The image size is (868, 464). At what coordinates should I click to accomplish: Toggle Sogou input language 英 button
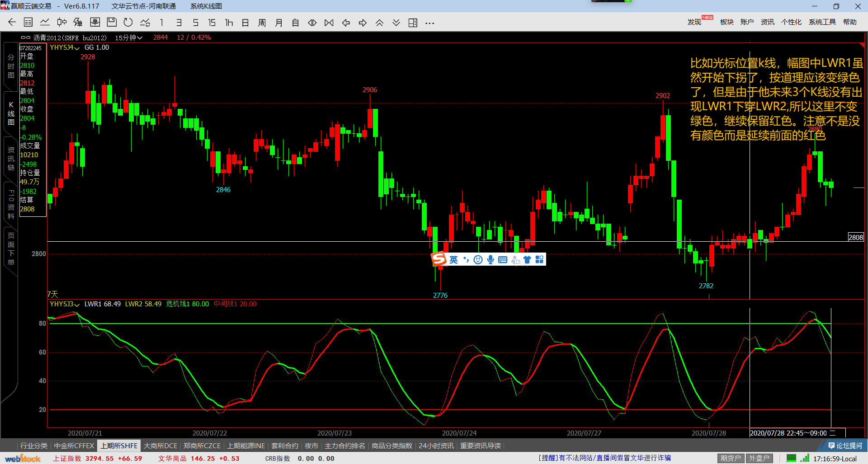453,259
